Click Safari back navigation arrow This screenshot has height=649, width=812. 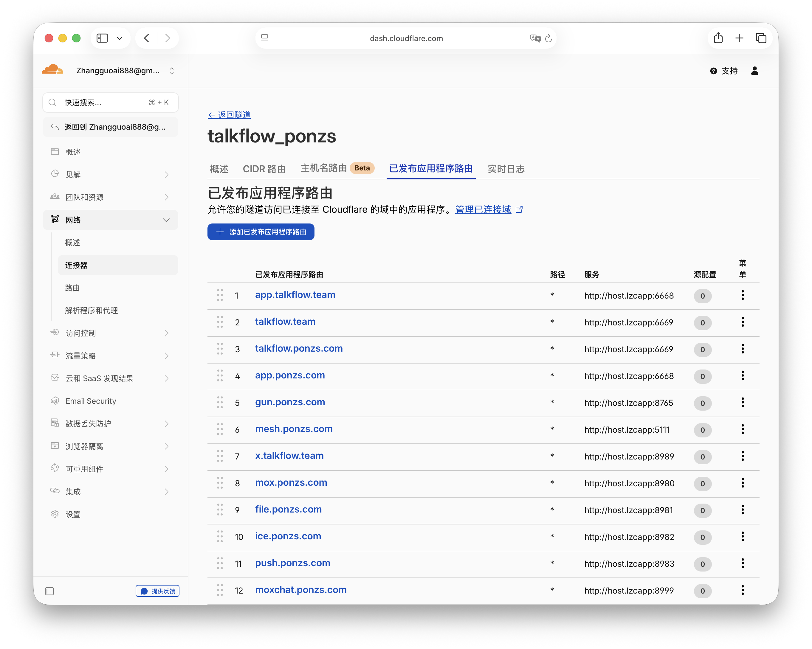point(146,38)
